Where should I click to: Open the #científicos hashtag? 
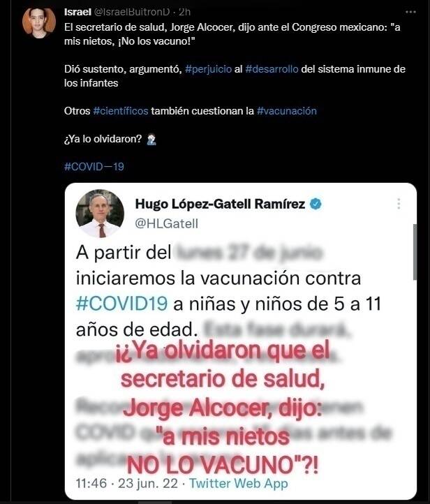click(121, 111)
